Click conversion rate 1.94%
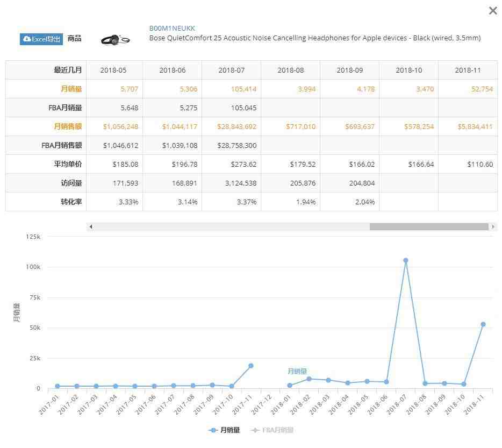 click(306, 202)
